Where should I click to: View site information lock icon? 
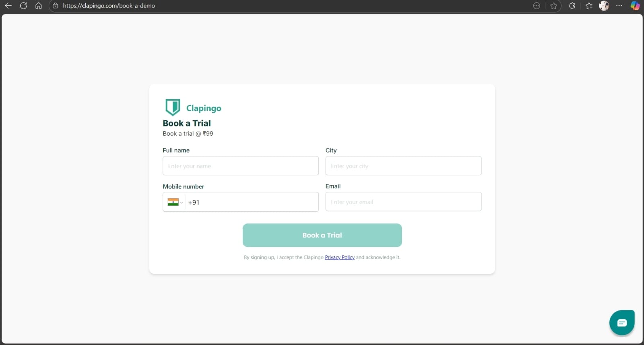click(x=56, y=6)
